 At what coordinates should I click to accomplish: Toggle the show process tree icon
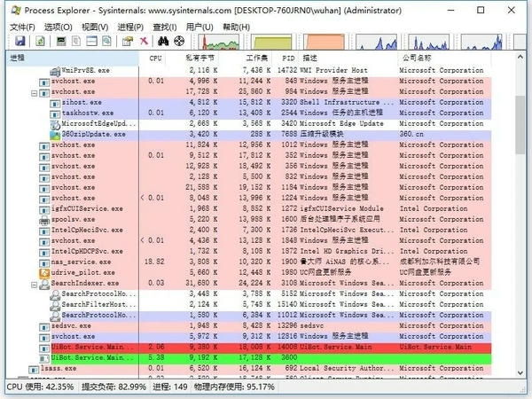tap(76, 42)
